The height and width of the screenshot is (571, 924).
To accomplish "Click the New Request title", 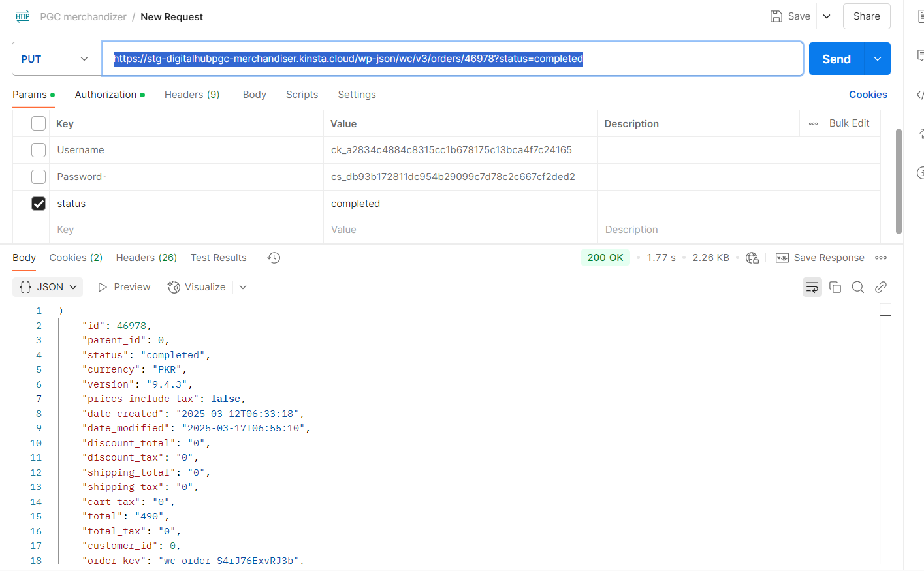I will coord(172,17).
